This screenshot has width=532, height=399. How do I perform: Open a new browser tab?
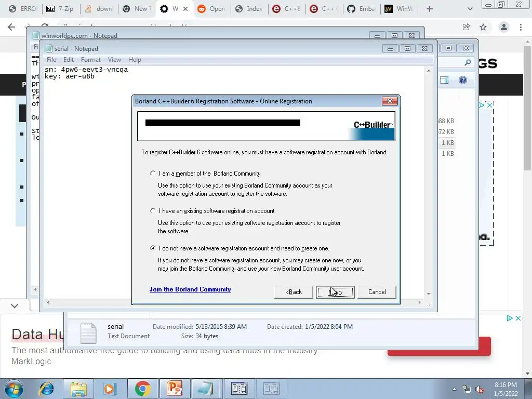[430, 9]
